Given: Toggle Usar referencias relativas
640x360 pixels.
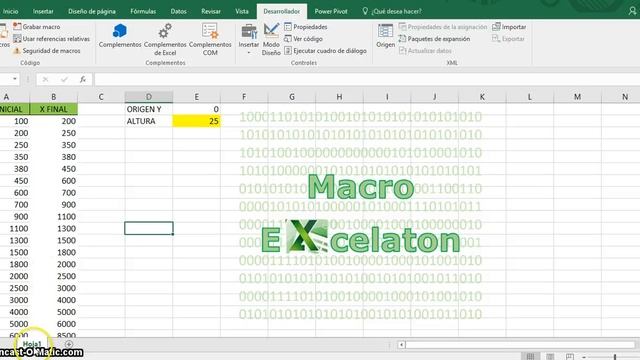Looking at the screenshot, I should tap(51, 39).
